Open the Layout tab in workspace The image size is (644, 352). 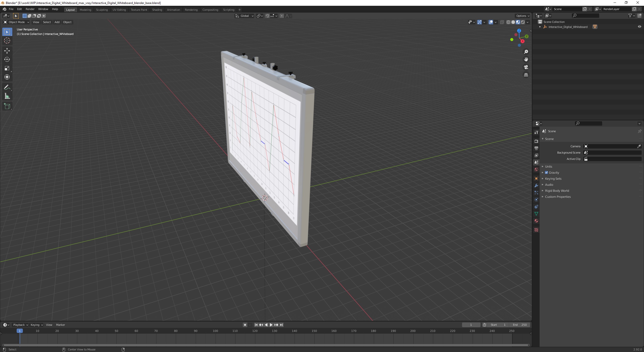click(70, 10)
